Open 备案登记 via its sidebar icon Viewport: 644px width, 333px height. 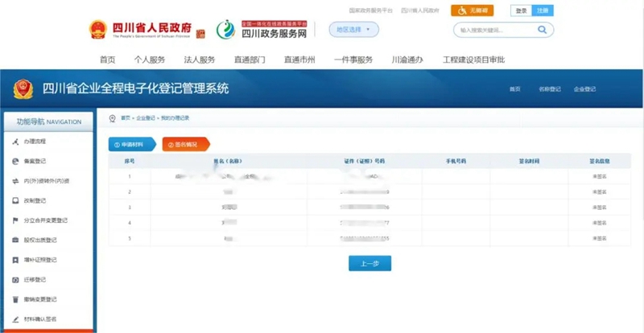tap(15, 162)
